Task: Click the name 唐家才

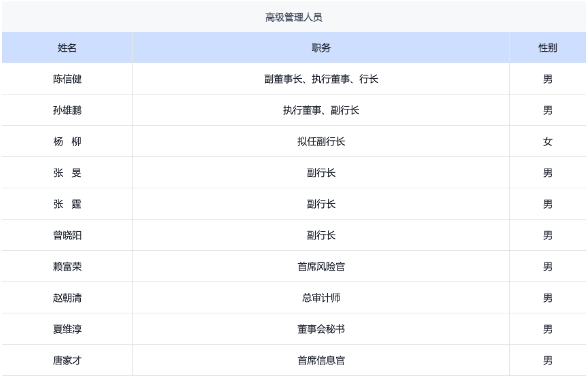Action: click(67, 360)
